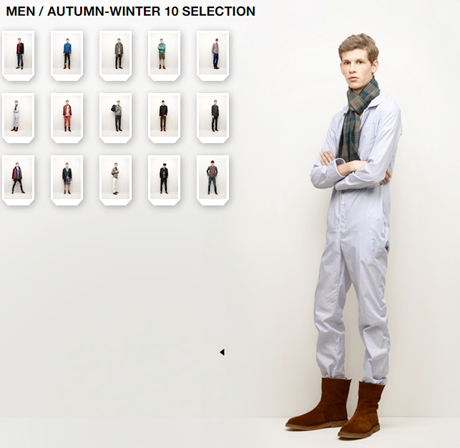Select thumbnail with green striped sweater and shorts

[x=164, y=56]
